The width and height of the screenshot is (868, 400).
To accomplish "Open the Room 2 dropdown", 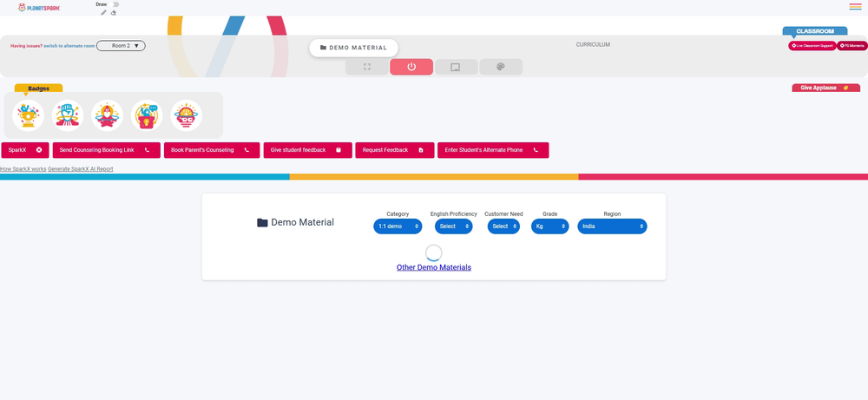I will pyautogui.click(x=121, y=46).
